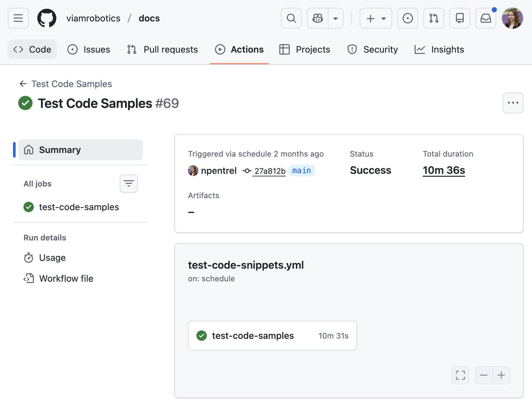
Task: Open the repositories icon in header
Action: coord(460,18)
